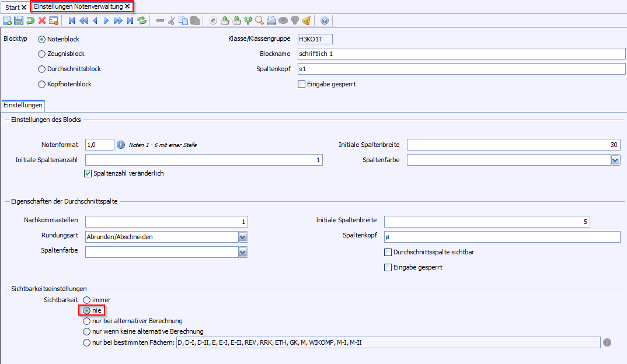Screen dimensions: 627x364
Task: Expand the Spaltenfarbe dropdown in block settings
Action: point(615,160)
